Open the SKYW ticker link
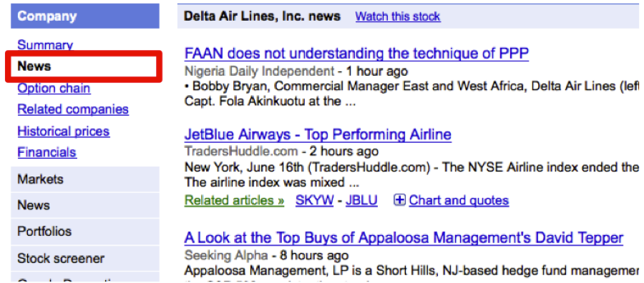The height and width of the screenshot is (283, 644). pos(314,200)
